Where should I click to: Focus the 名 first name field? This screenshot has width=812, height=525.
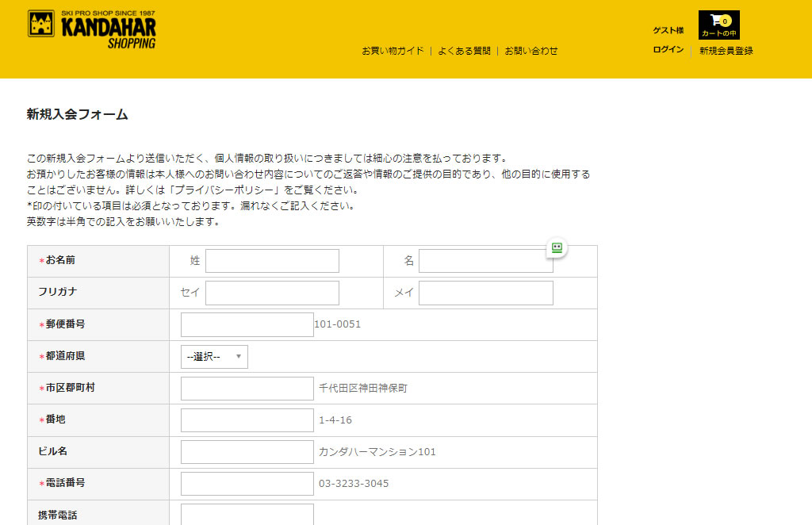(485, 261)
